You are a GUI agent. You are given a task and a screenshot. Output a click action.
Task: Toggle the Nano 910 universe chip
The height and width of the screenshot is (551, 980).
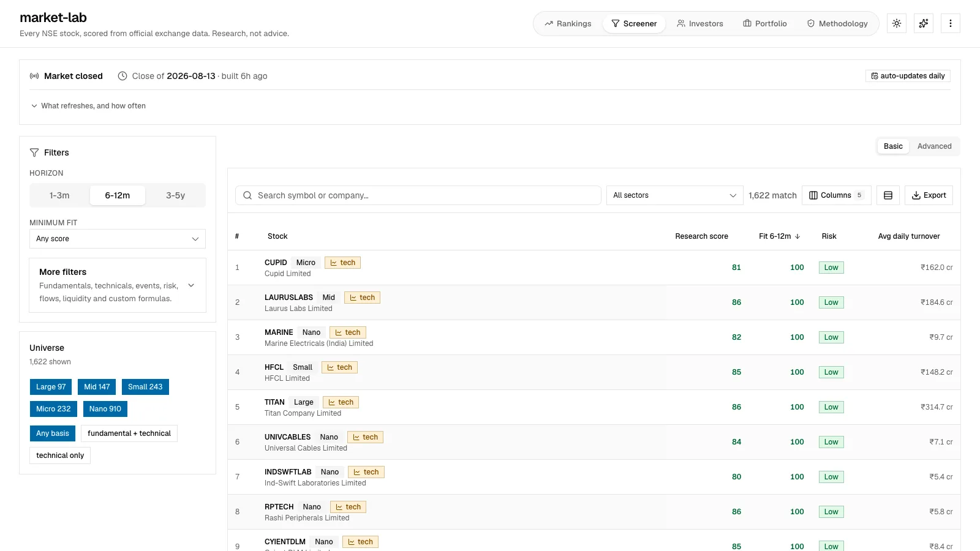click(105, 409)
